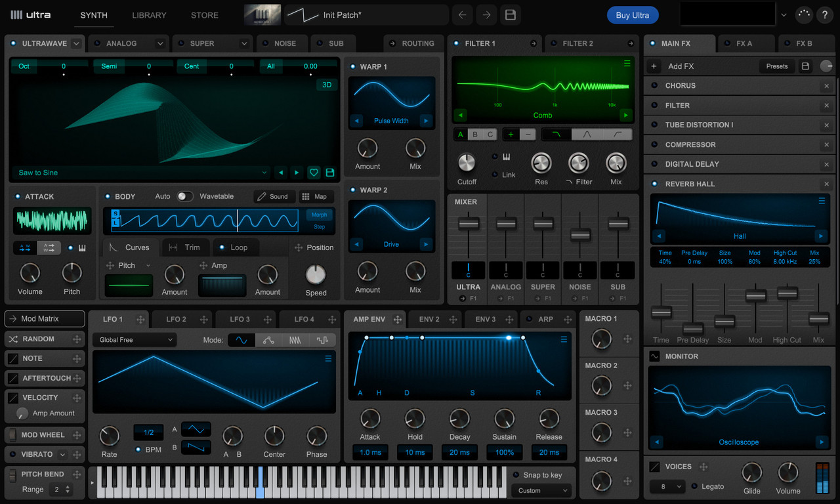The height and width of the screenshot is (504, 840).
Task: Enable Snap to key
Action: [516, 475]
